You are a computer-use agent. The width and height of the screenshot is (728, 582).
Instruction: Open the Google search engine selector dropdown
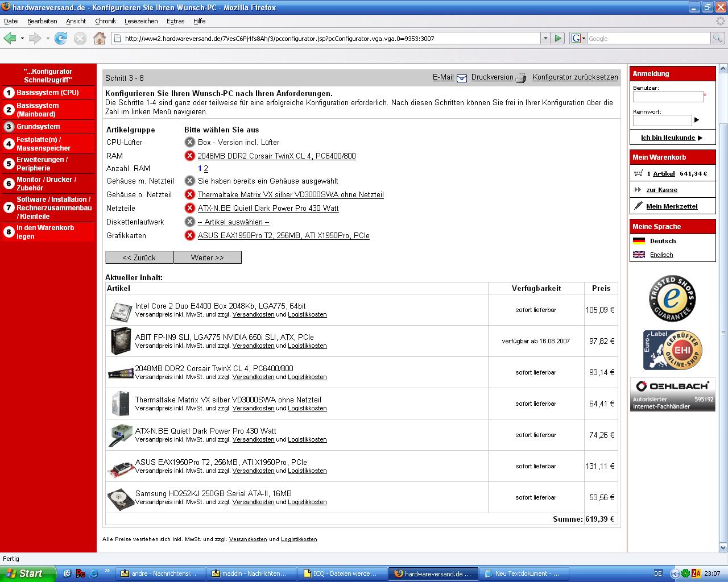(x=578, y=38)
